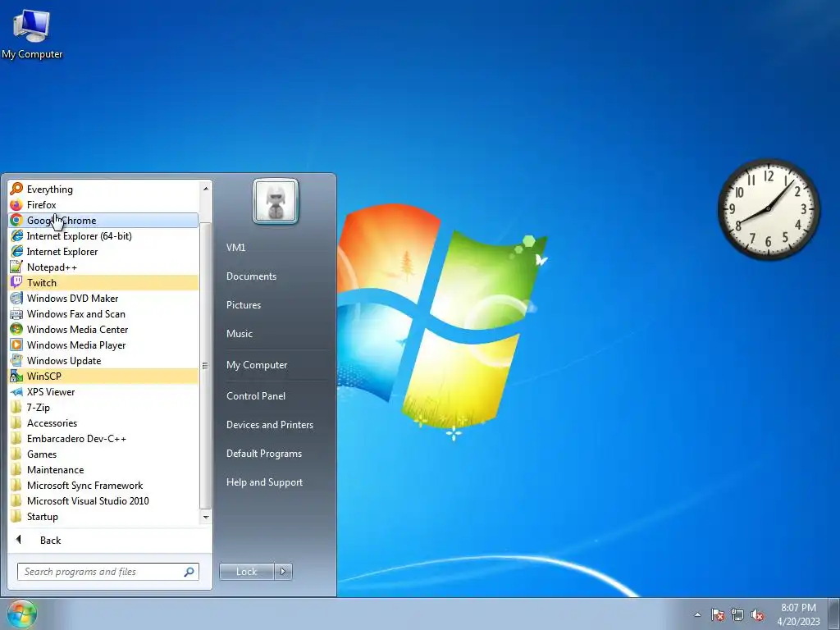The image size is (840, 630).
Task: Launch Windows Media Player icon
Action: tap(16, 345)
